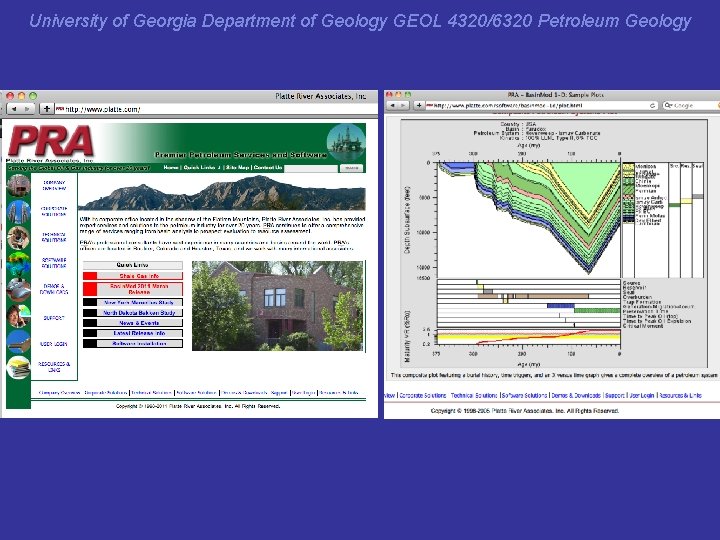Click the platte.com address bar in left window
Image resolution: width=720 pixels, height=540 pixels.
point(216,109)
